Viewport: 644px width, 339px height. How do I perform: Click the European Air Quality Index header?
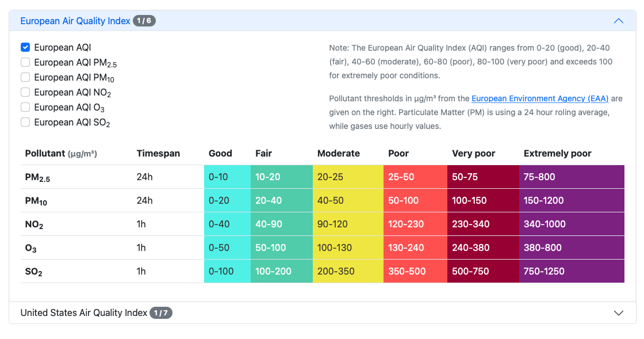pyautogui.click(x=75, y=21)
